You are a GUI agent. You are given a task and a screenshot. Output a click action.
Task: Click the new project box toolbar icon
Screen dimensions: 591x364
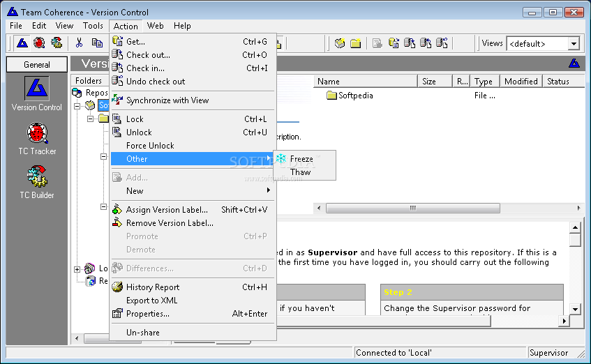[340, 43]
